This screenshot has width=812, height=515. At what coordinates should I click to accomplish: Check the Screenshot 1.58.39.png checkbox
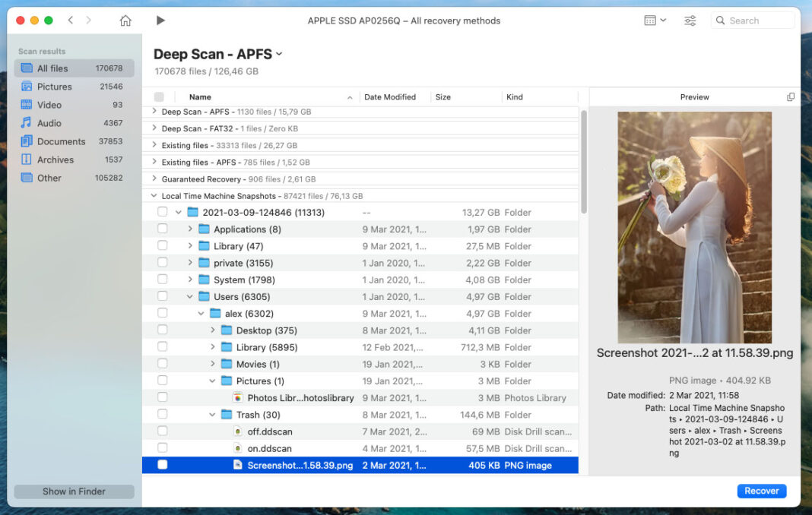pos(162,464)
